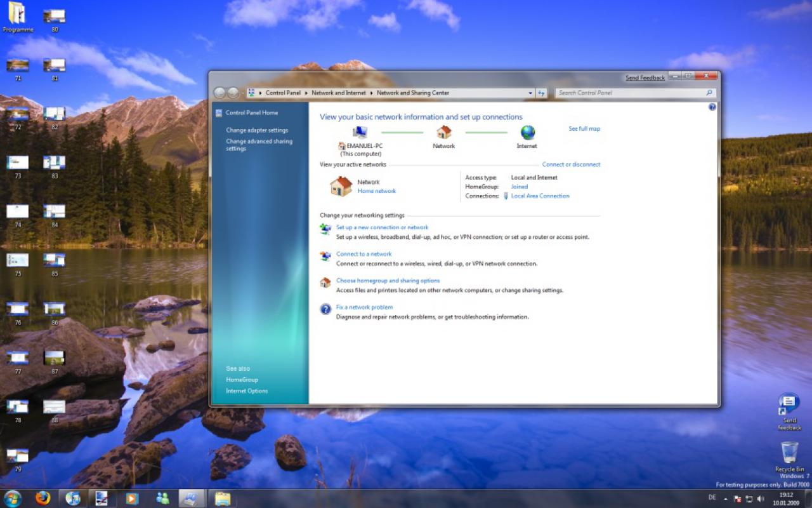Click the iTunes-style music disc taskbar icon
812x508 pixels.
72,498
